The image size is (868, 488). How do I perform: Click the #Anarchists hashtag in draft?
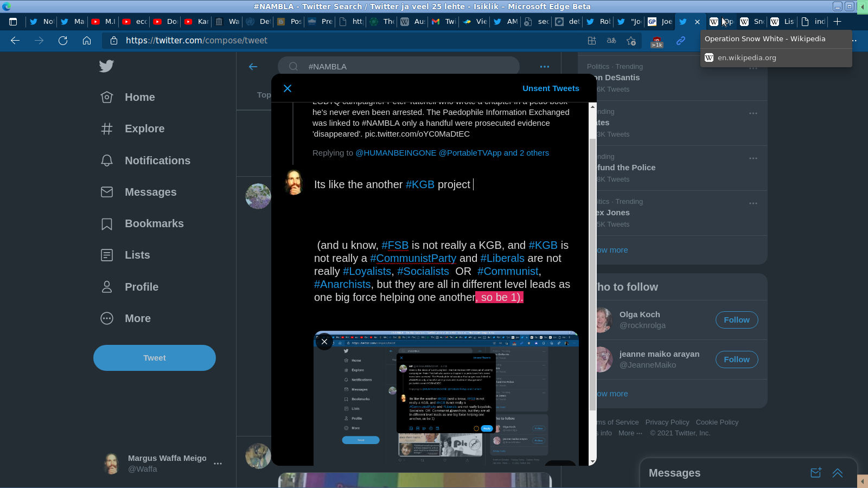[x=342, y=284]
